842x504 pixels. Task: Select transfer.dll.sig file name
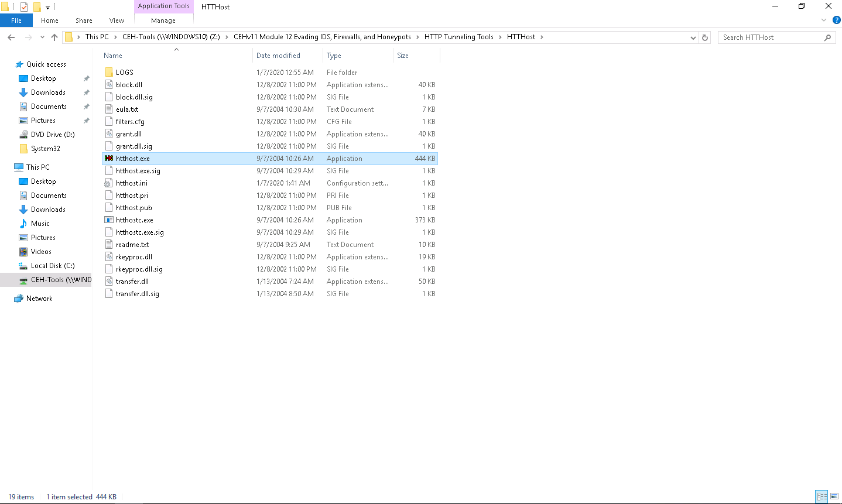tap(138, 294)
